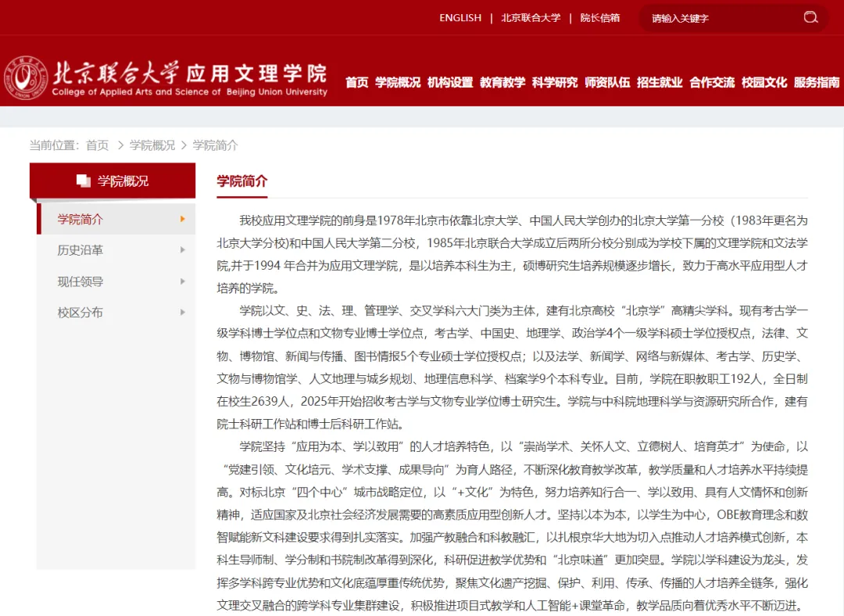
Task: Click the 学院概况 breadcrumb link
Action: point(152,145)
